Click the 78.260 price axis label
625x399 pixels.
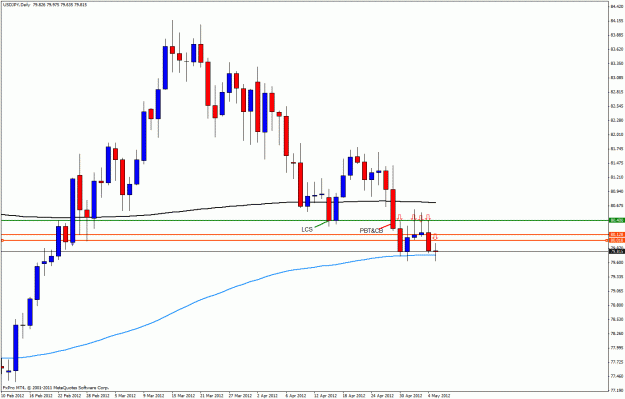(x=616, y=333)
